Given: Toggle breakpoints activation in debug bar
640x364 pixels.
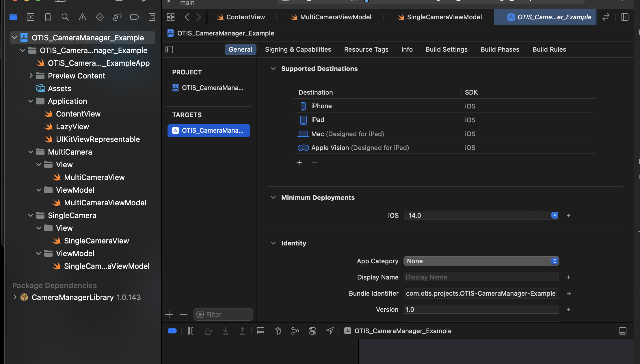Looking at the screenshot, I should [172, 331].
